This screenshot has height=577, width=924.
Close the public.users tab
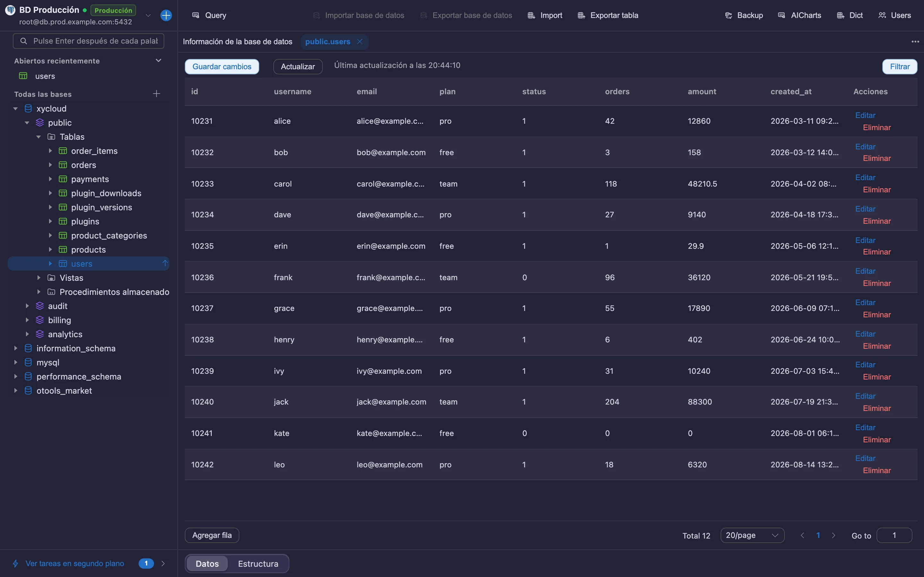[360, 42]
